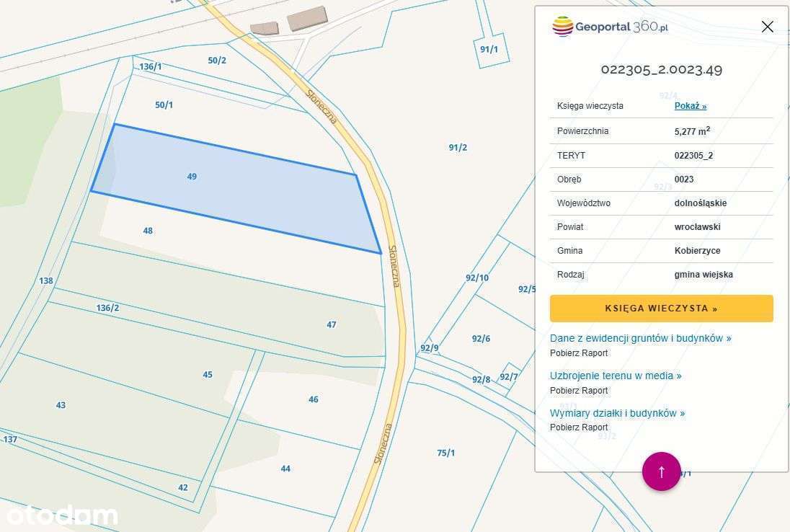The width and height of the screenshot is (790, 532).
Task: Open Uzbrojenie terenu w media link
Action: (x=615, y=376)
